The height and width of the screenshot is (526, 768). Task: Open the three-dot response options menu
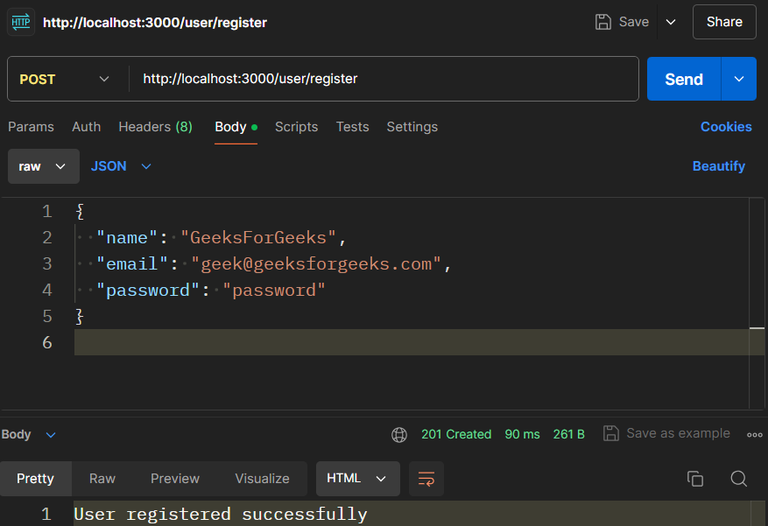tap(754, 434)
